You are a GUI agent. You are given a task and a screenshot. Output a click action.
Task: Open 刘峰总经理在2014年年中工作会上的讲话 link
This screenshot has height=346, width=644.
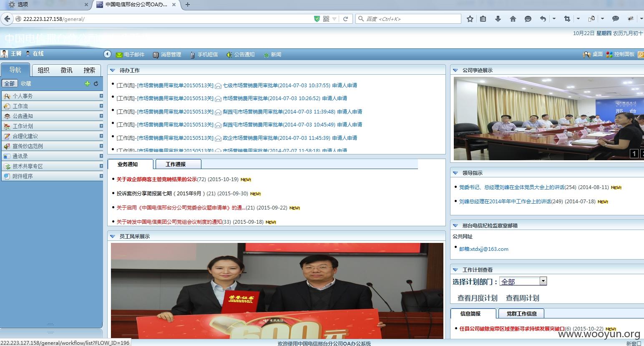505,202
